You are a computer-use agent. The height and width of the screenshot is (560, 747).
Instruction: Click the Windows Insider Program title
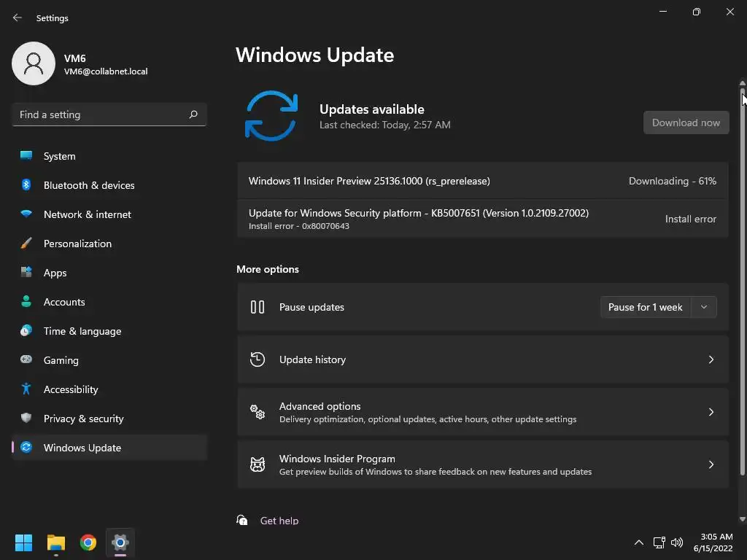point(337,459)
